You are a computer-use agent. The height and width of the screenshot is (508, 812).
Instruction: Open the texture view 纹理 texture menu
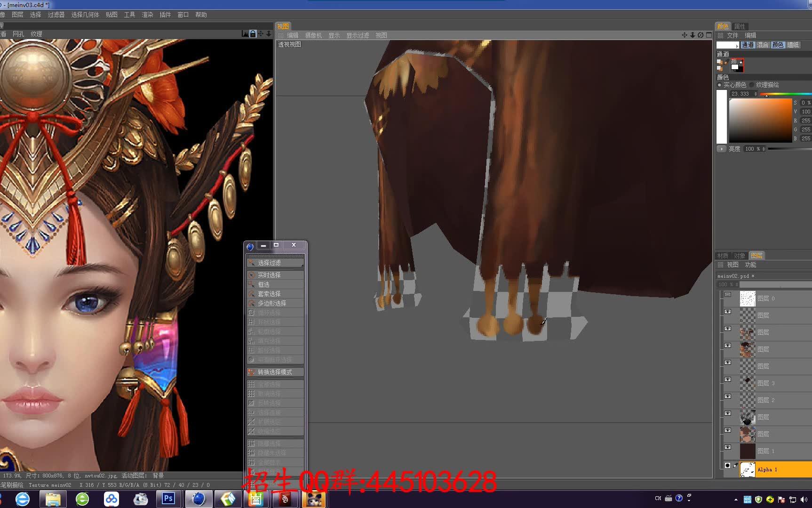pos(36,34)
